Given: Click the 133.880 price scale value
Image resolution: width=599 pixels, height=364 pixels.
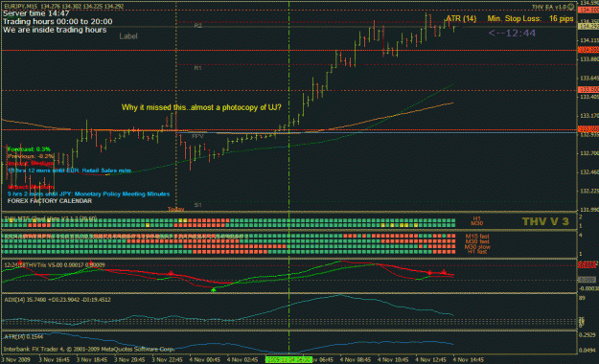Looking at the screenshot, I should coord(588,59).
